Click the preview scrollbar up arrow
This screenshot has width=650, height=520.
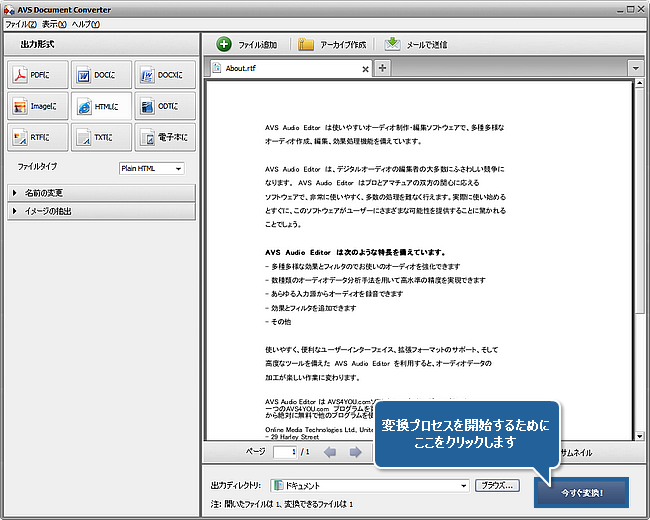[639, 83]
